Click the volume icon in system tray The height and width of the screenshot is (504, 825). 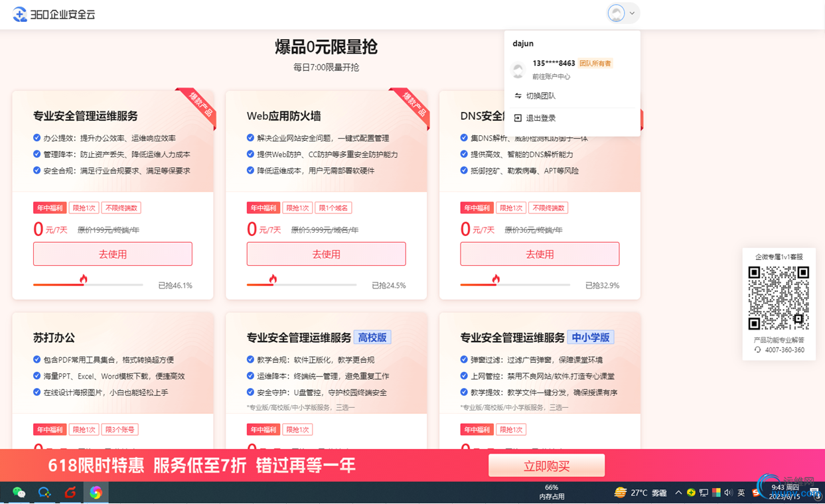tap(728, 493)
